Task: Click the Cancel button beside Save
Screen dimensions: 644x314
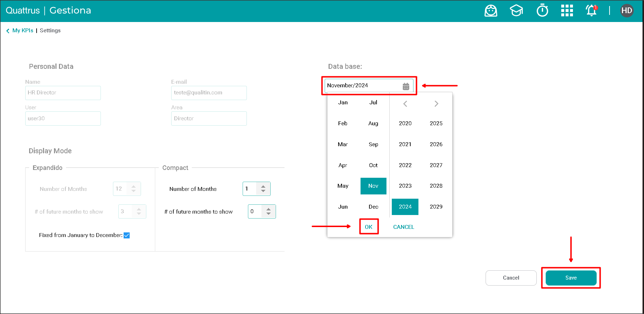Action: 511,278
